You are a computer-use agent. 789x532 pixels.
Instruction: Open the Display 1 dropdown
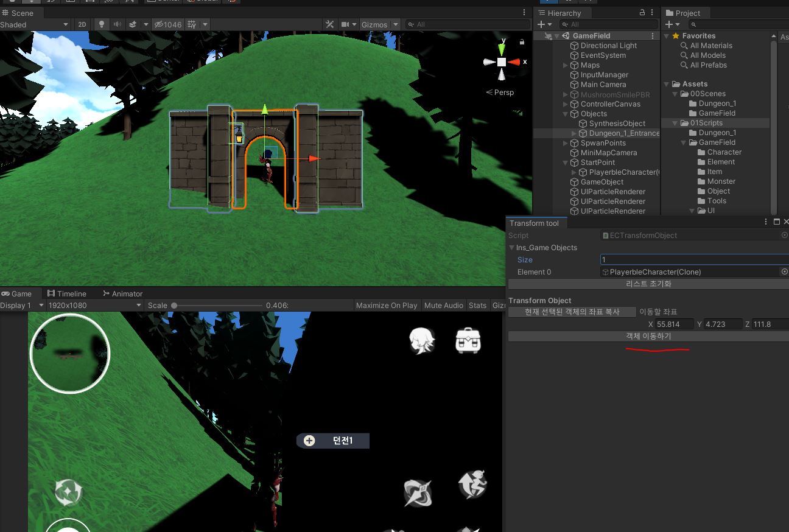(23, 305)
